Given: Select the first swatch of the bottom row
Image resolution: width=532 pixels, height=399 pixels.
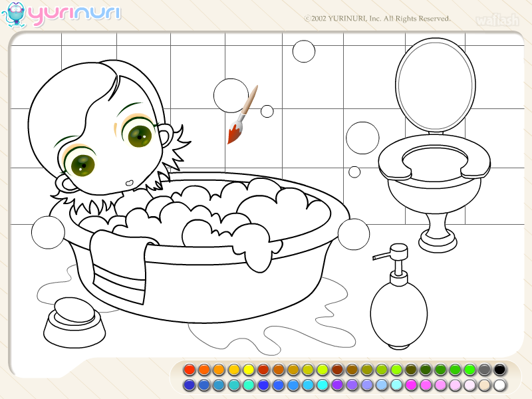Looking at the screenshot, I should pos(190,385).
